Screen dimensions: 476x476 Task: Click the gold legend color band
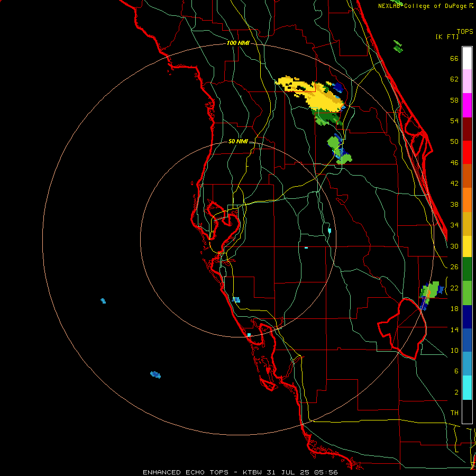pyautogui.click(x=467, y=224)
